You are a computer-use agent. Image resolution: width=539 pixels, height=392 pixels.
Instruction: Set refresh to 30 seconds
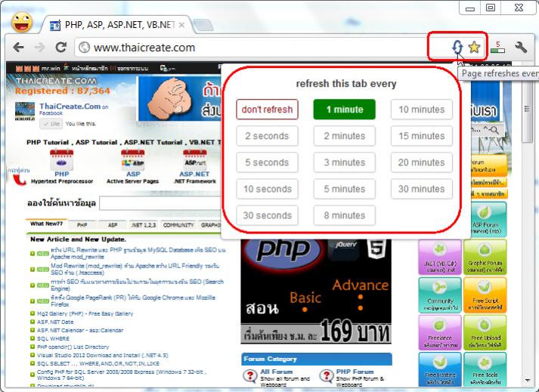[x=267, y=215]
